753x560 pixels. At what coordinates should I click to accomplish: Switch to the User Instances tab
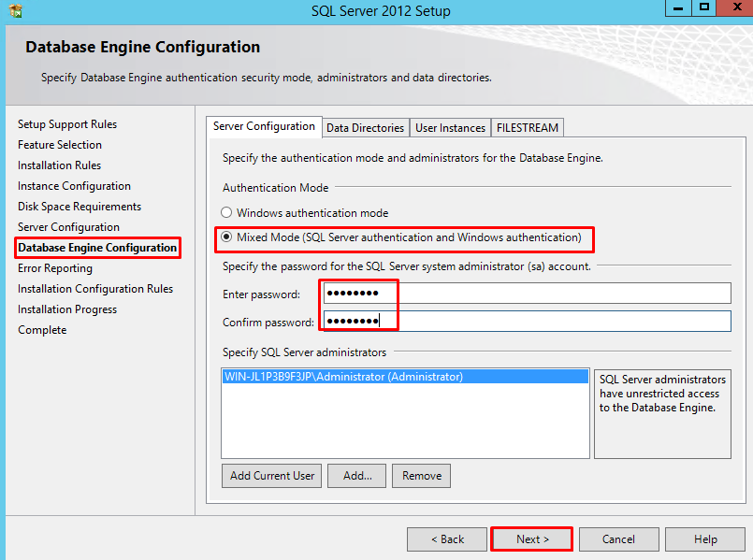(450, 128)
